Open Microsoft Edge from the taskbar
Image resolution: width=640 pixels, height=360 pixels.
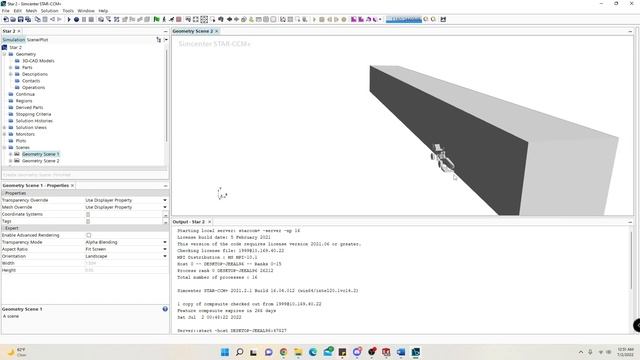pyautogui.click(x=313, y=352)
